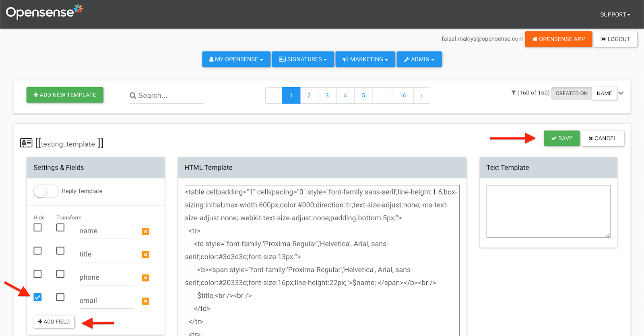644x336 pixels.
Task: Check Transform box for name field
Action: click(60, 227)
